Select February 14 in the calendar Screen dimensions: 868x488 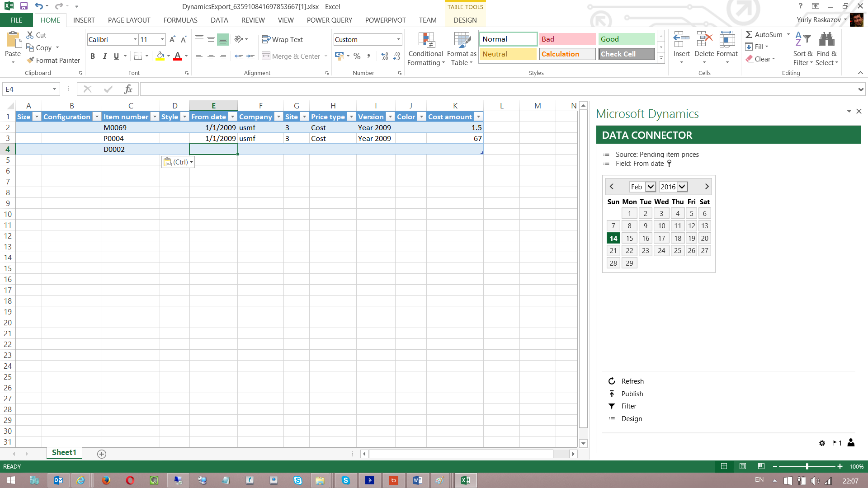point(613,238)
